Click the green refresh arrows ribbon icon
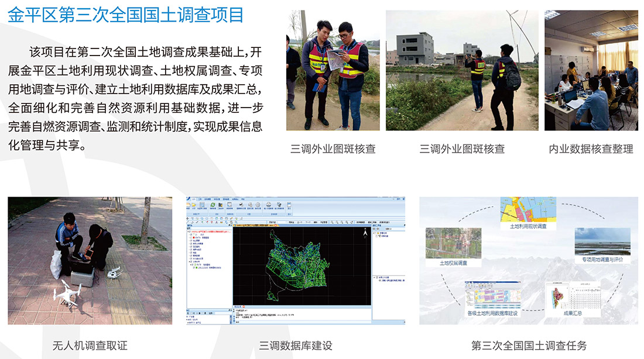 [x=213, y=204]
